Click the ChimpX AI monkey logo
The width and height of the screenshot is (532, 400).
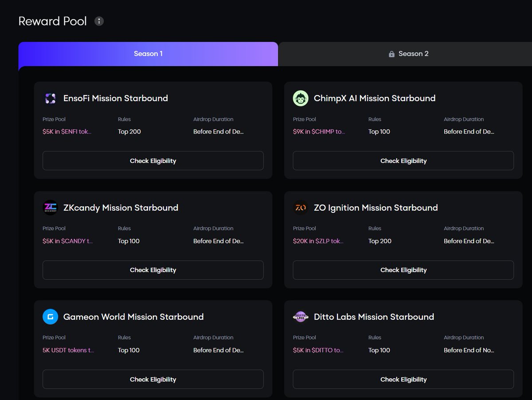[x=301, y=98]
